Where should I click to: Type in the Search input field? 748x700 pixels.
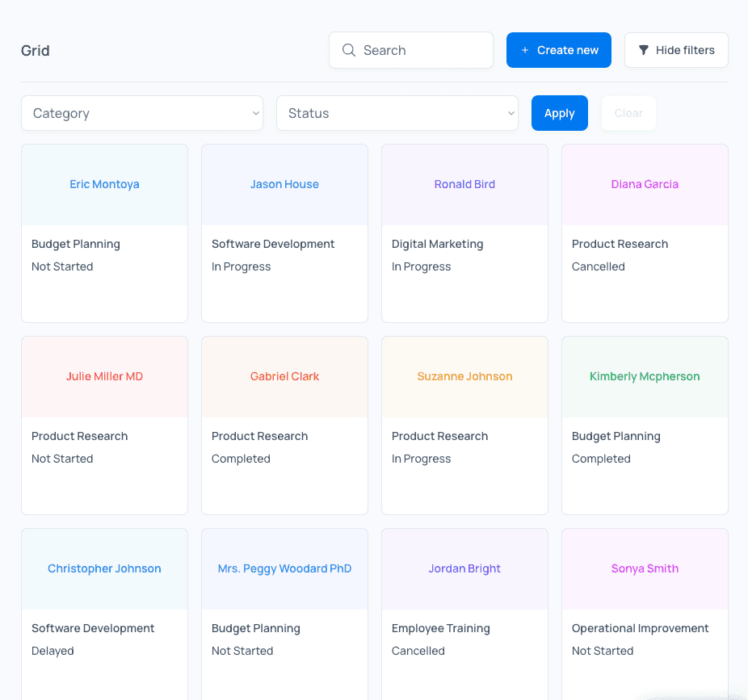420,50
